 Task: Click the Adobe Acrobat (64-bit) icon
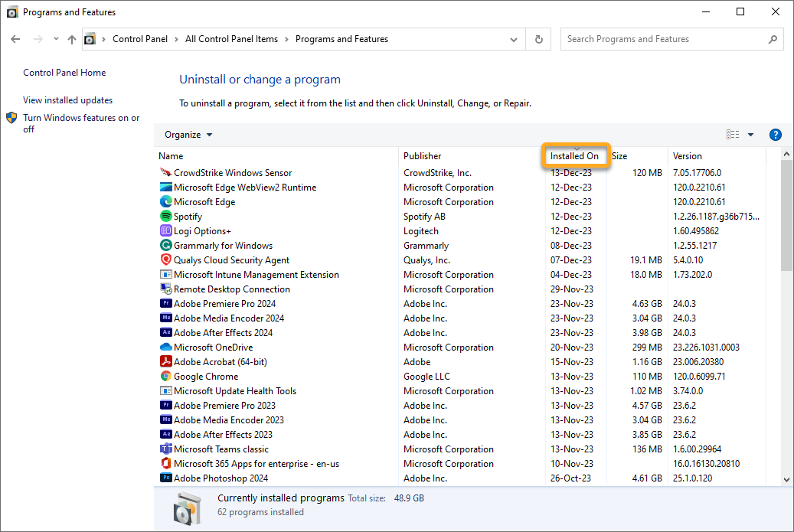(x=166, y=362)
